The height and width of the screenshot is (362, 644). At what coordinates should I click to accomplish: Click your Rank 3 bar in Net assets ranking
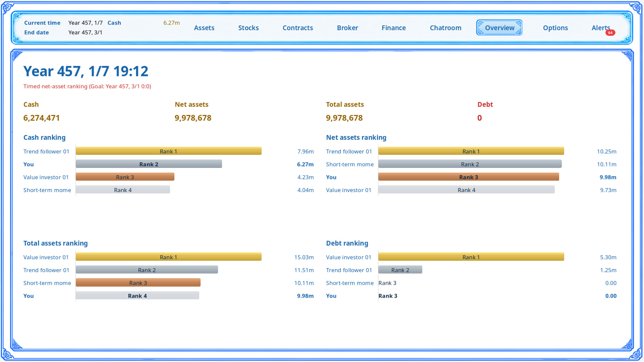pyautogui.click(x=469, y=177)
